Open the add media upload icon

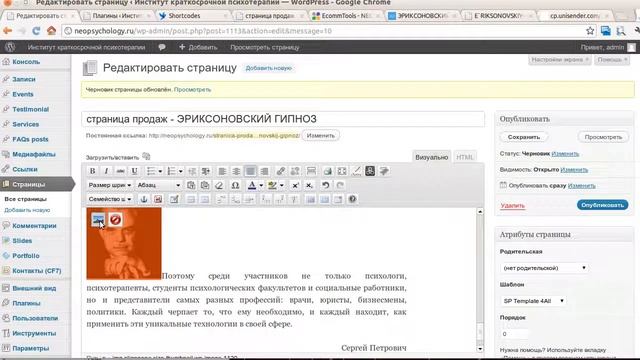[x=146, y=157]
